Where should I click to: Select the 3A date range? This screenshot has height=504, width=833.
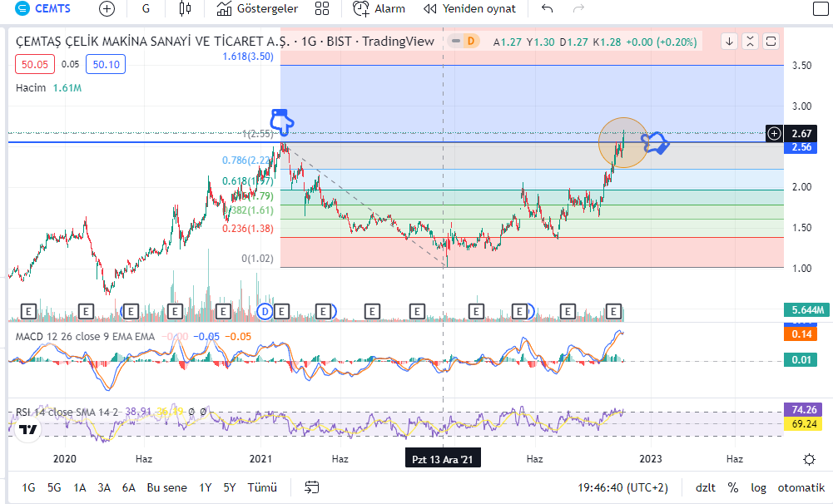point(104,487)
